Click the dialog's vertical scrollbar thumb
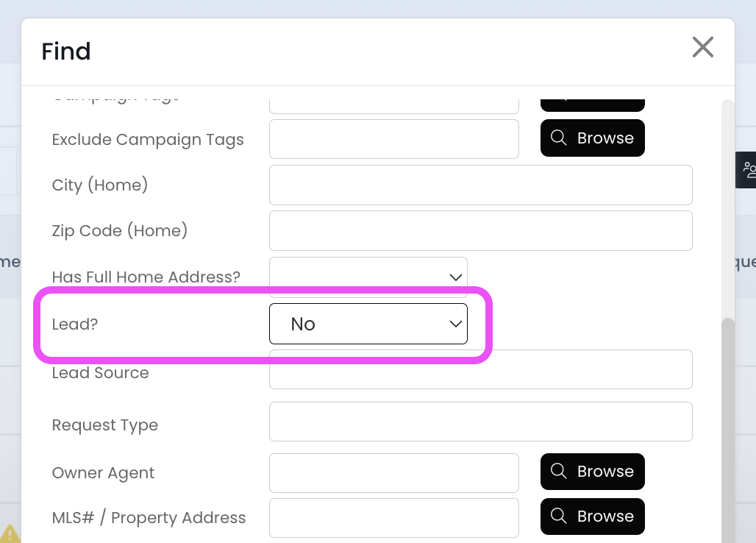Image resolution: width=756 pixels, height=543 pixels. (x=727, y=427)
